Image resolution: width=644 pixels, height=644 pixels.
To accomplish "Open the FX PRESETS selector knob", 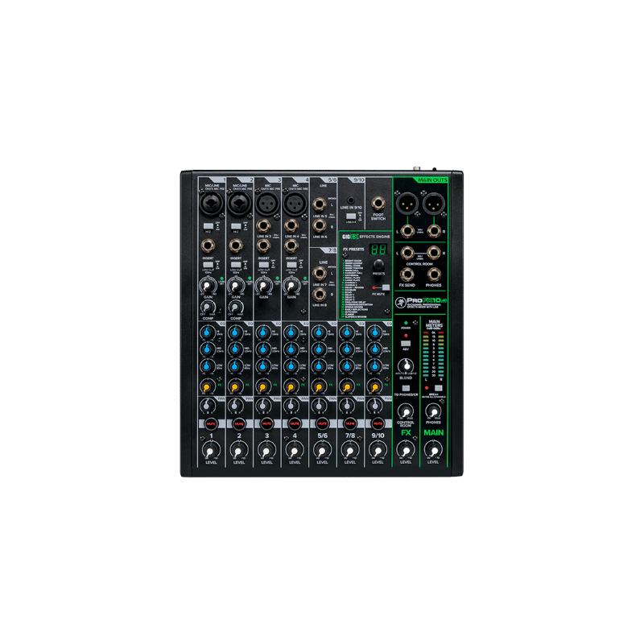I will click(x=378, y=265).
